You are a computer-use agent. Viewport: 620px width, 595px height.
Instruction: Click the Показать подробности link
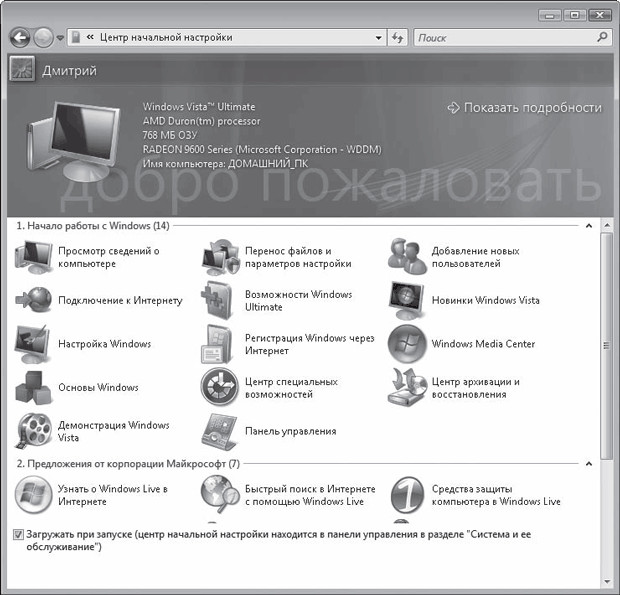pos(524,107)
